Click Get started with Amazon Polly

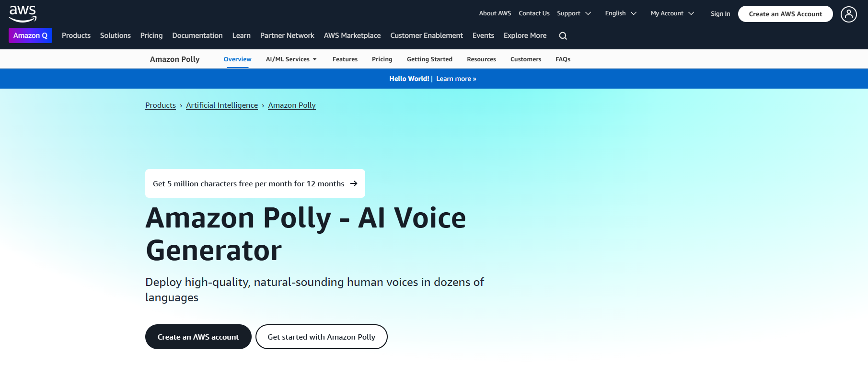(x=321, y=337)
